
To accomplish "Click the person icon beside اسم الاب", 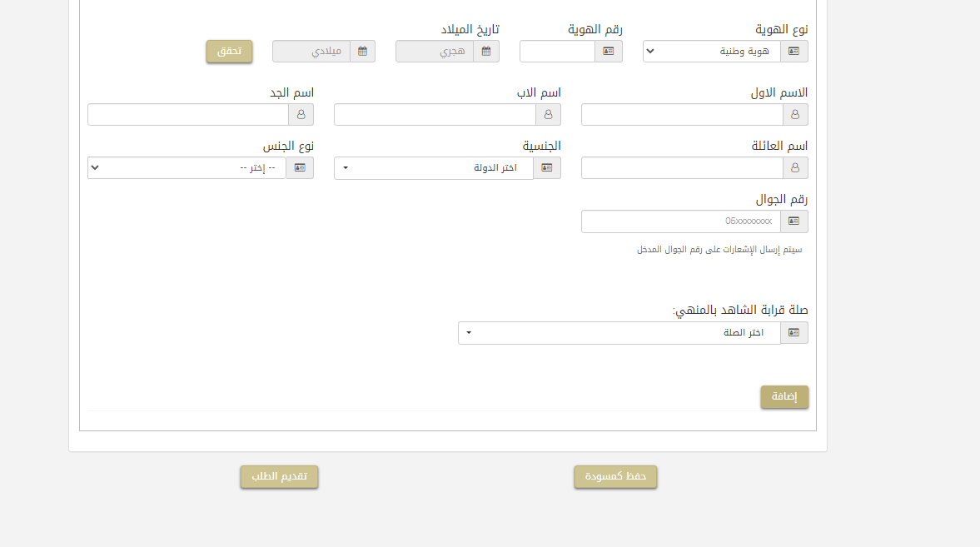I will click(549, 115).
